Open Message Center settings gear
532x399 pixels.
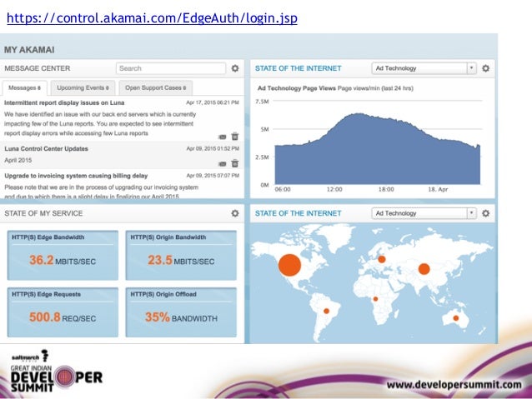tap(235, 68)
